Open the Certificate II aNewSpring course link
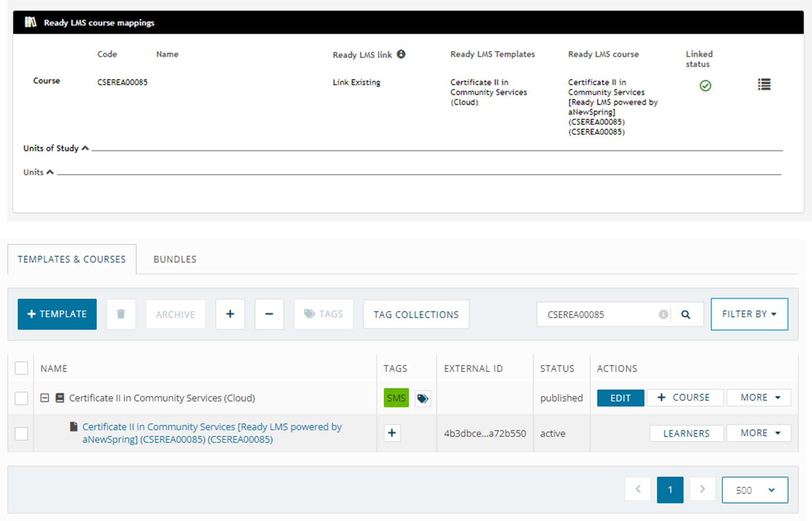The height and width of the screenshot is (521, 812). [212, 433]
